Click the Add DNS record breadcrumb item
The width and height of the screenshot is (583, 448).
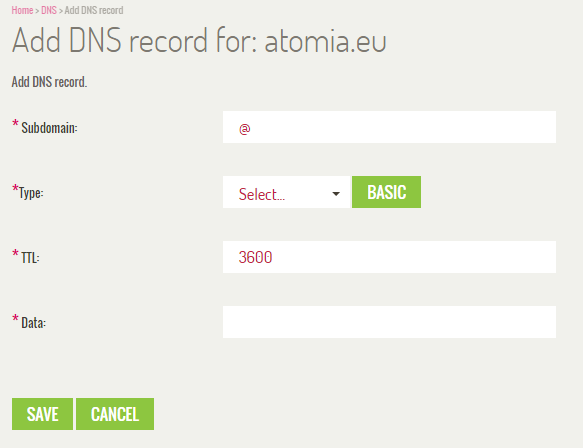[x=94, y=10]
